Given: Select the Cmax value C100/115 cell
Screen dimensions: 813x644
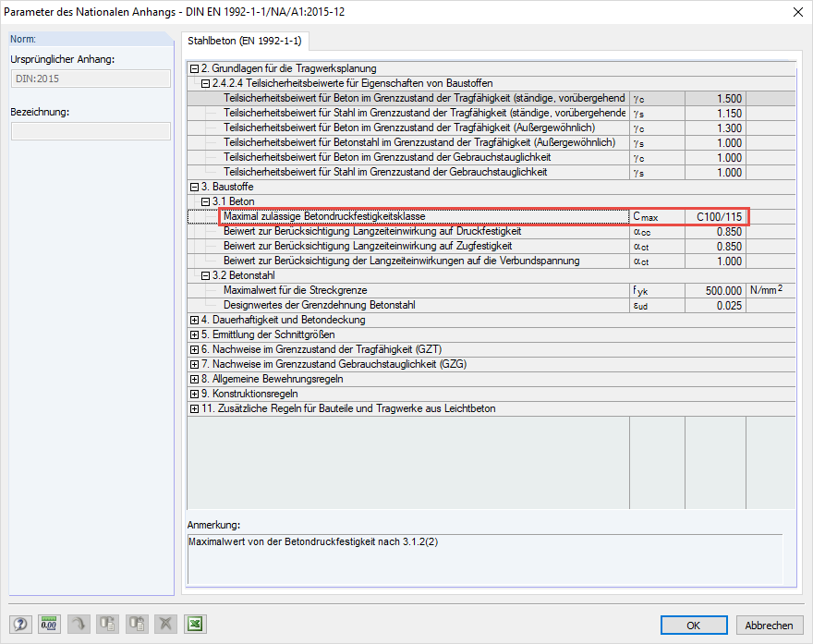Looking at the screenshot, I should click(x=715, y=217).
